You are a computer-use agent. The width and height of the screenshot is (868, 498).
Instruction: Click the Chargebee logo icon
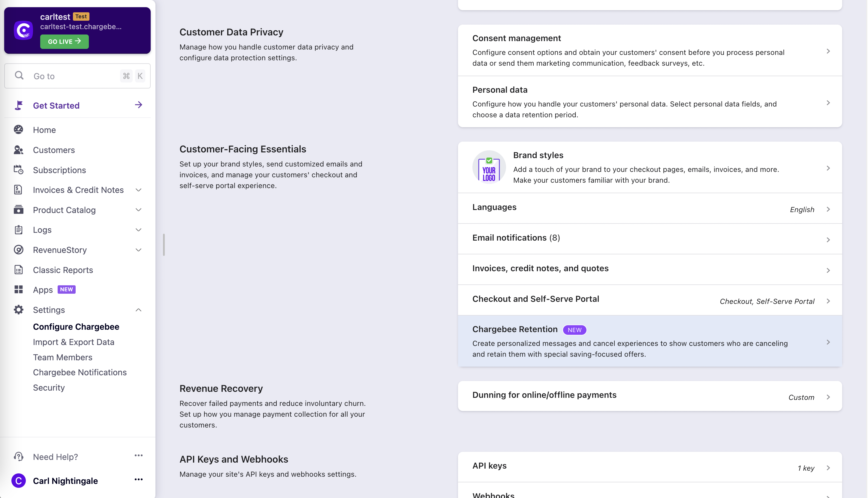pyautogui.click(x=23, y=30)
